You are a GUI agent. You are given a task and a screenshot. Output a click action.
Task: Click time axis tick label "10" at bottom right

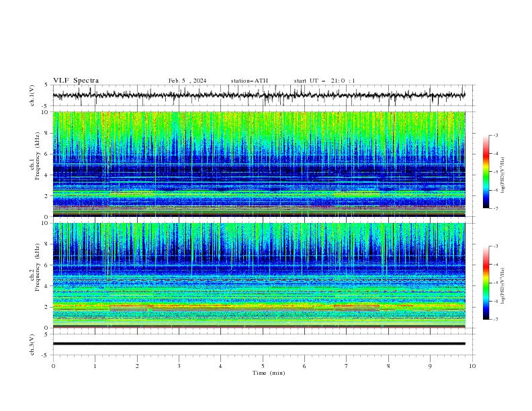pos(472,366)
